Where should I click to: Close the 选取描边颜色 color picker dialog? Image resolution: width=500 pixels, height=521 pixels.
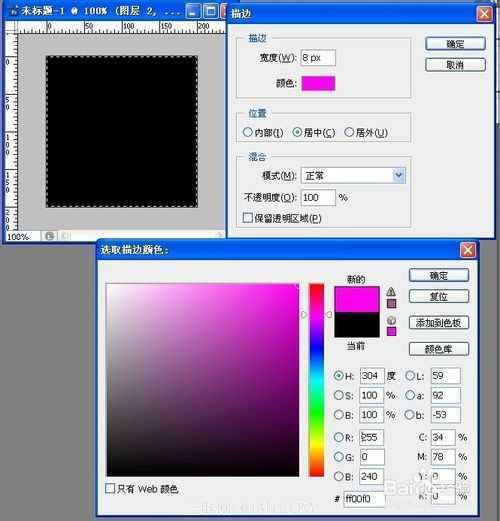(468, 250)
